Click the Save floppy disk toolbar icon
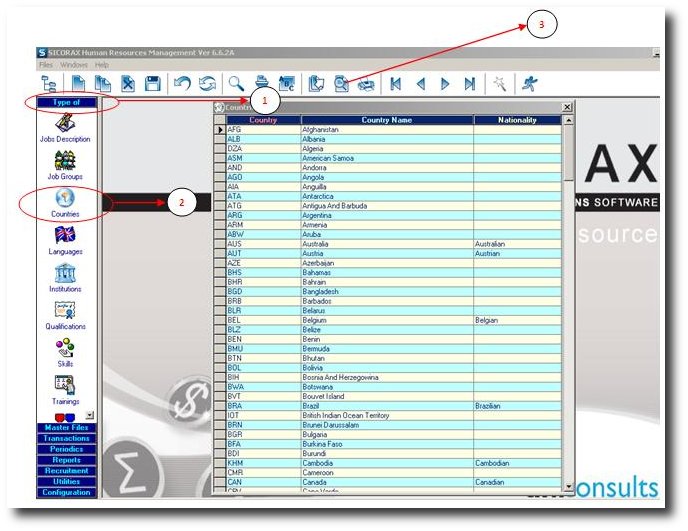 coord(153,85)
